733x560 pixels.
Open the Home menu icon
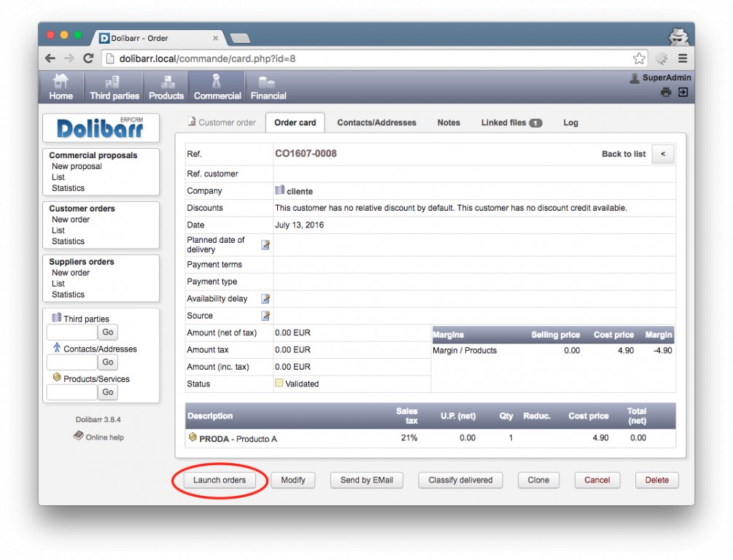point(61,82)
